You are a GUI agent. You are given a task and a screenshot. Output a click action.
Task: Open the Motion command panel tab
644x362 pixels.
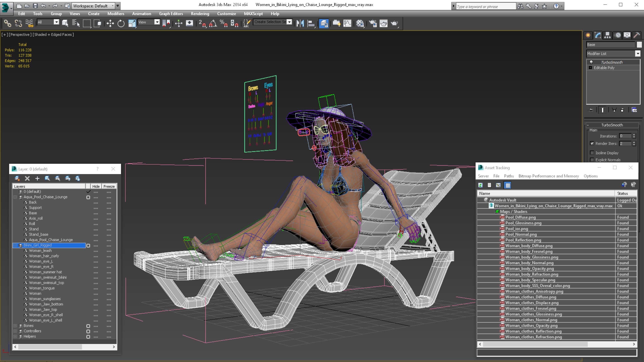click(618, 35)
